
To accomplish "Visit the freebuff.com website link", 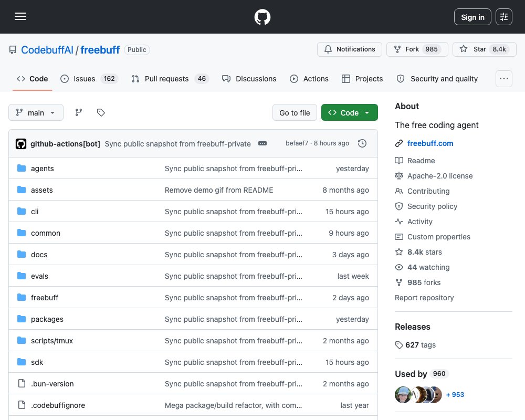I will pyautogui.click(x=430, y=143).
